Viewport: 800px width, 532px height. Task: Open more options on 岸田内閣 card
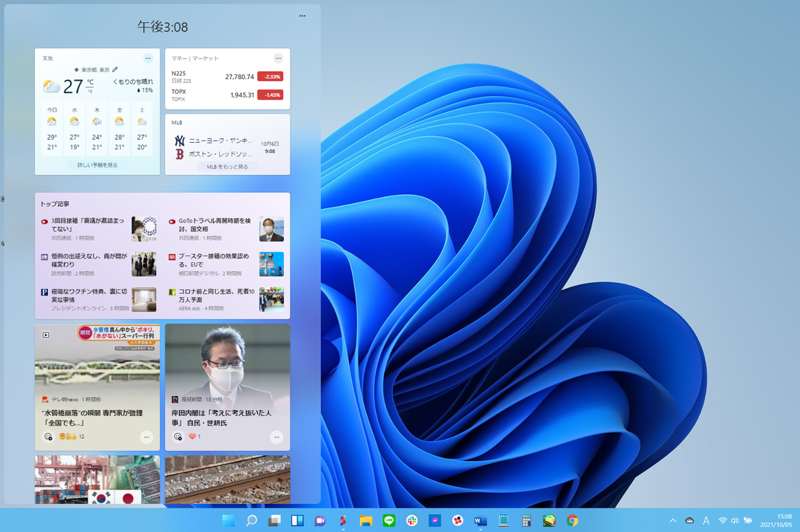[x=277, y=437]
